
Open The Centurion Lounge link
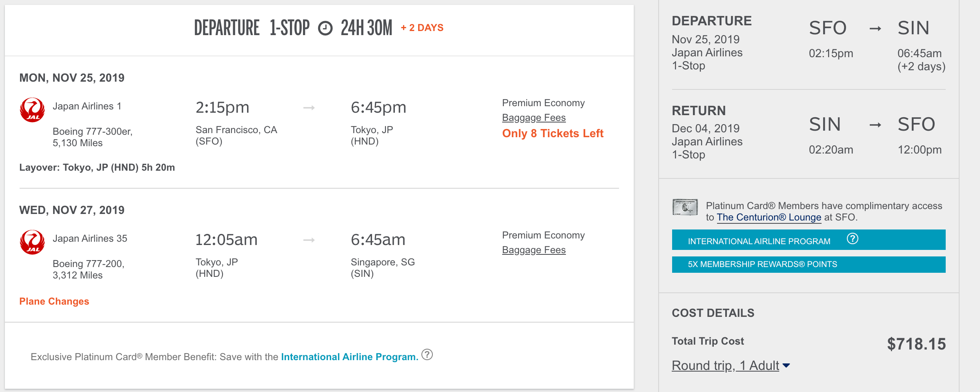pos(769,217)
